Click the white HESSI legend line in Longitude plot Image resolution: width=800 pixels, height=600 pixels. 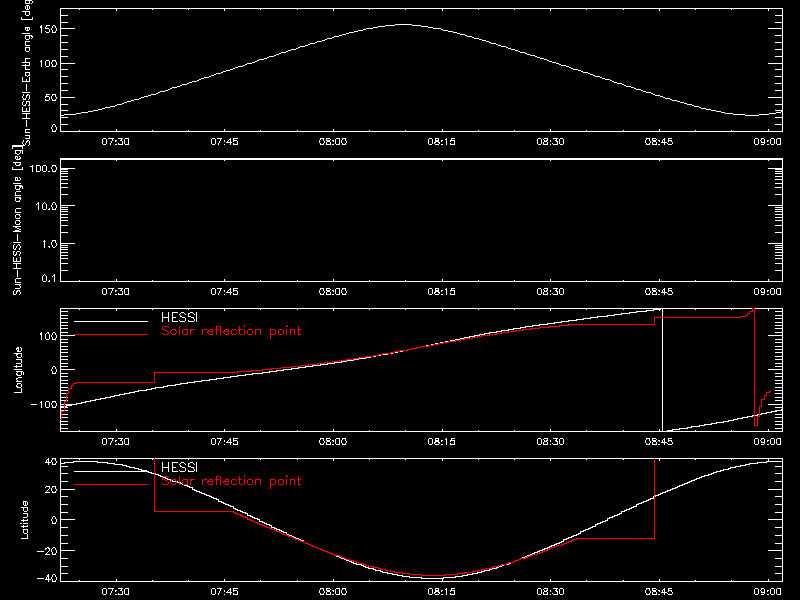coord(111,321)
